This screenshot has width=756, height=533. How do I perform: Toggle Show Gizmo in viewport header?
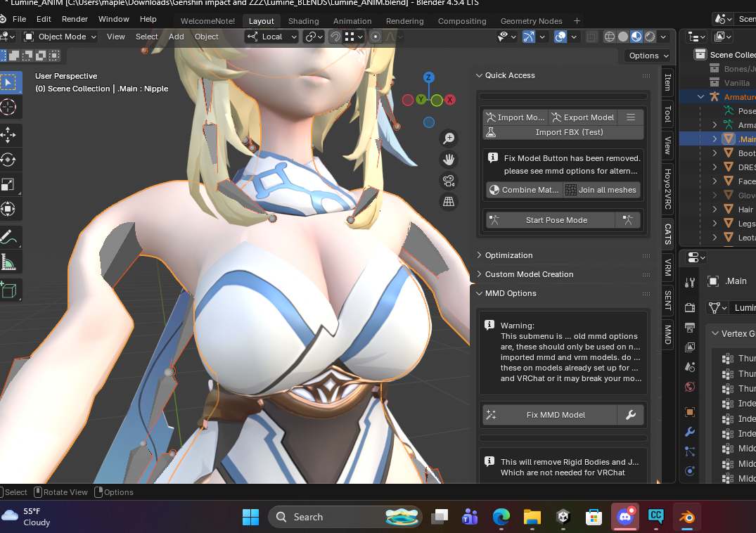(529, 37)
